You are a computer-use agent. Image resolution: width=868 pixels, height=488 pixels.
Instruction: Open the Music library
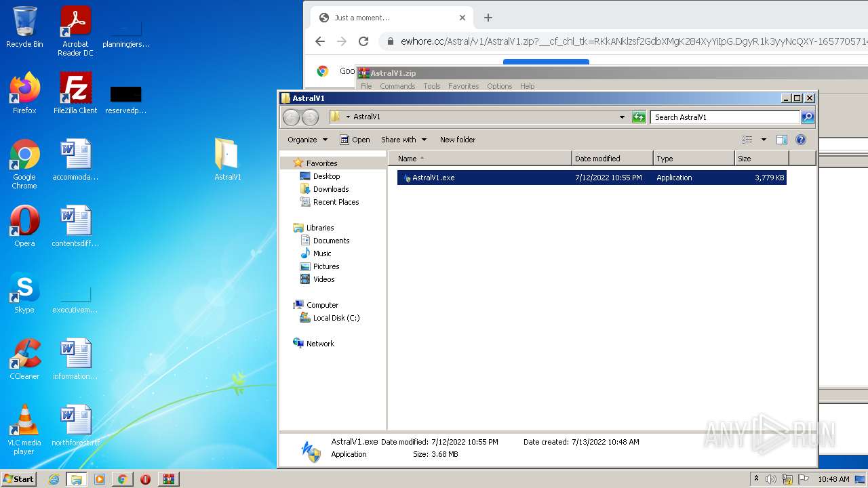322,253
